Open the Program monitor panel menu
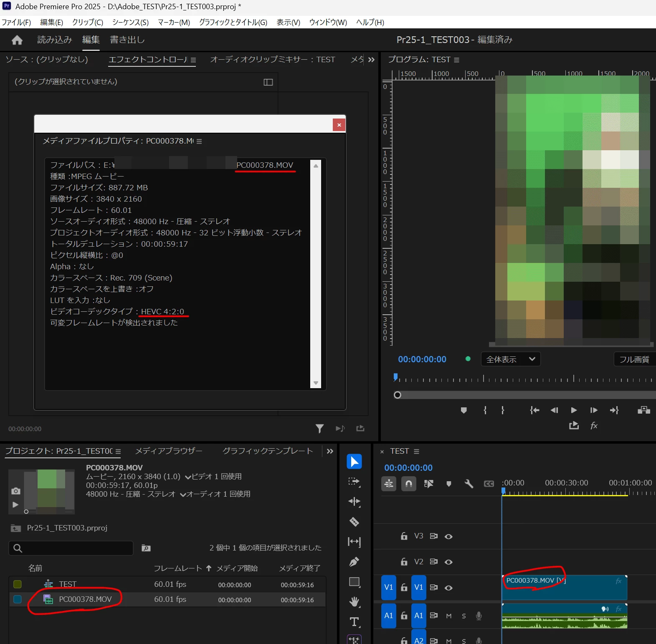 456,60
